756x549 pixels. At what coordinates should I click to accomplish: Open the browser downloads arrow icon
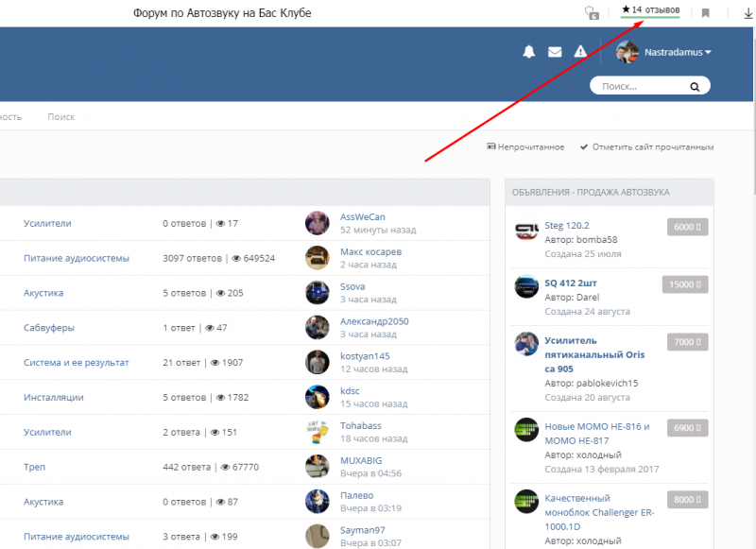click(x=748, y=13)
